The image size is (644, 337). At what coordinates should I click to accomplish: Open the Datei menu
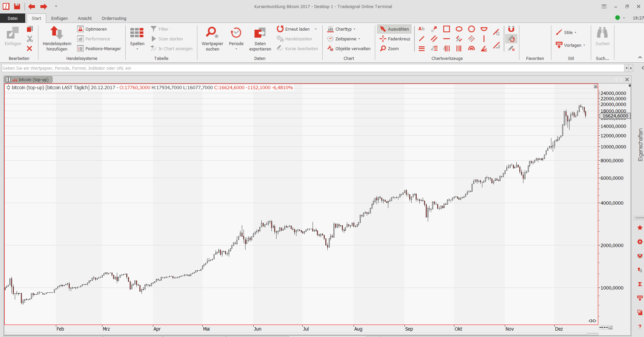[12, 18]
